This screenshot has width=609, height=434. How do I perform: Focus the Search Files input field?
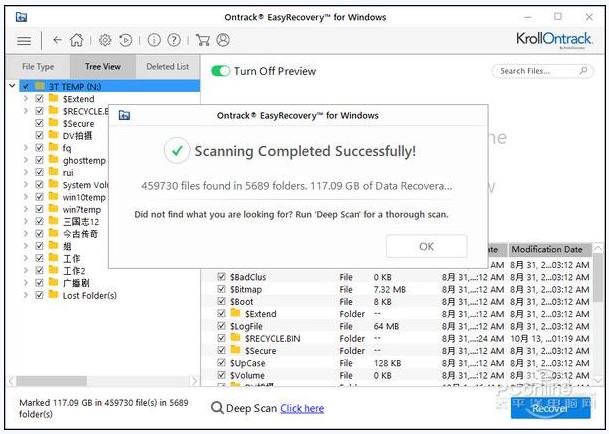542,71
